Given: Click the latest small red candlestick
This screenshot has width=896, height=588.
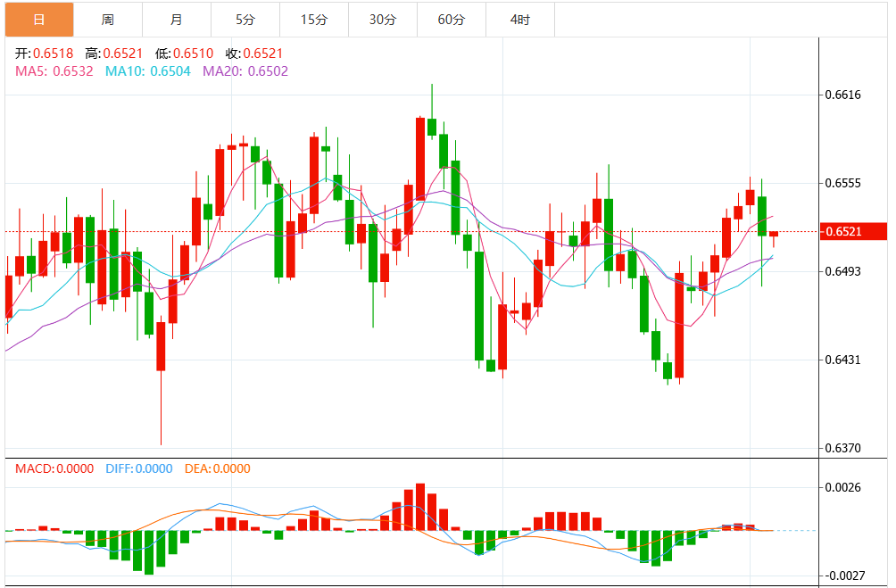Looking at the screenshot, I should pos(774,234).
